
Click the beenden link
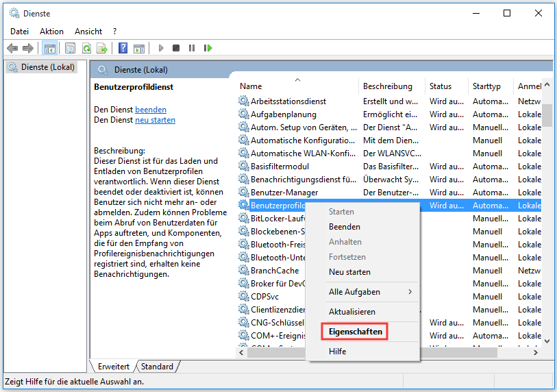(x=151, y=110)
